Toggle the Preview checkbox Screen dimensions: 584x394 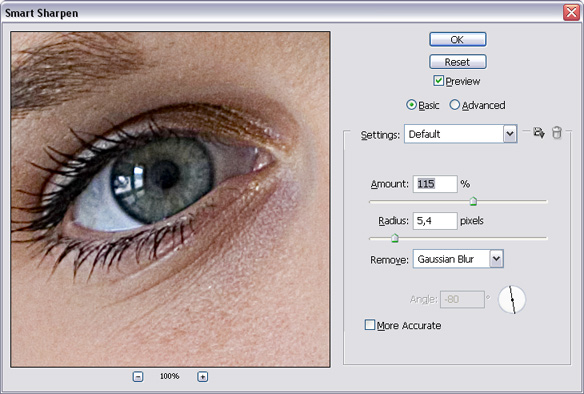click(x=438, y=81)
